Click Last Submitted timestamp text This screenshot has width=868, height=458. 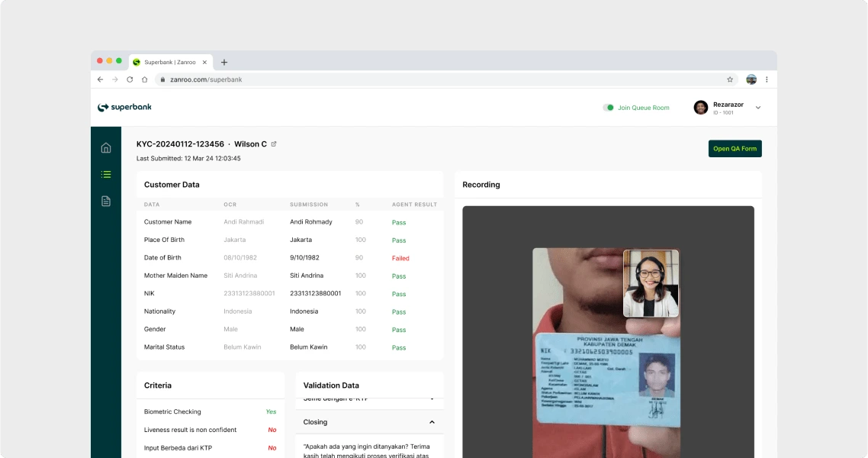coord(188,158)
